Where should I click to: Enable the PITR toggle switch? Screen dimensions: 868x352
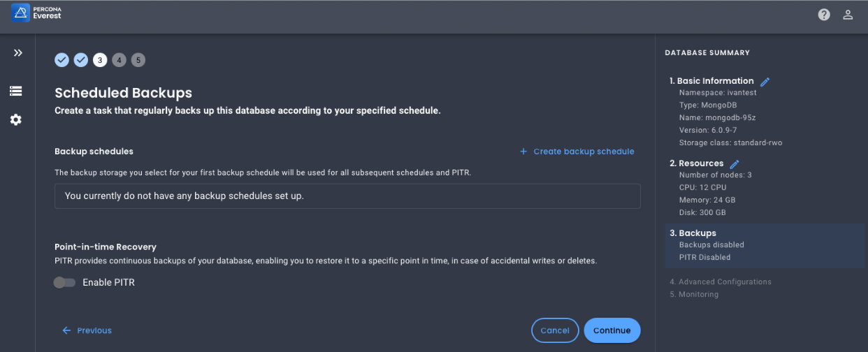coord(64,283)
